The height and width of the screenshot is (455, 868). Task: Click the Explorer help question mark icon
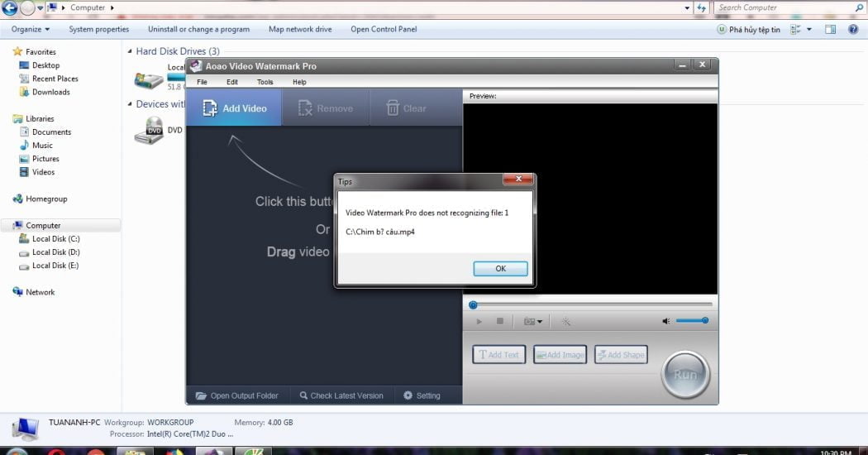click(x=853, y=30)
